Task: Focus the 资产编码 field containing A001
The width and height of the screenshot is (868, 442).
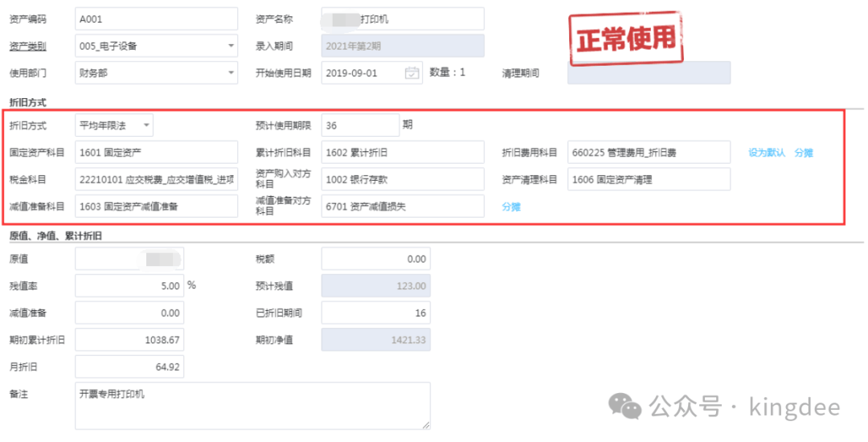Action: [156, 18]
